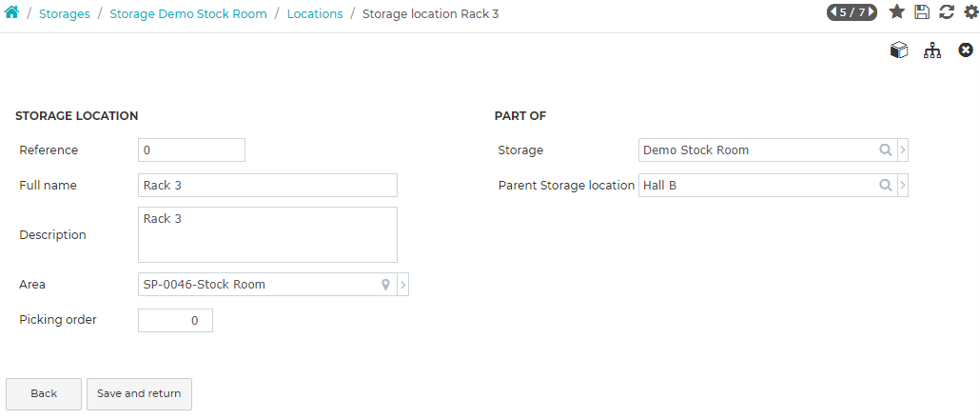Screen dimensions: 980x419
Task: Pick area using the map pin icon
Action: pos(385,285)
